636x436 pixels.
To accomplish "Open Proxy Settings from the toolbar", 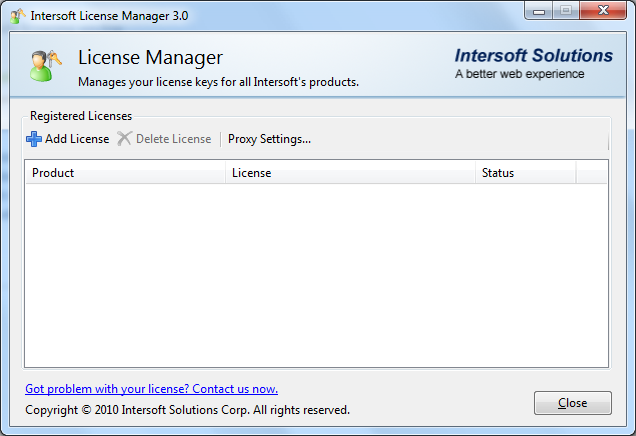I will [x=269, y=139].
